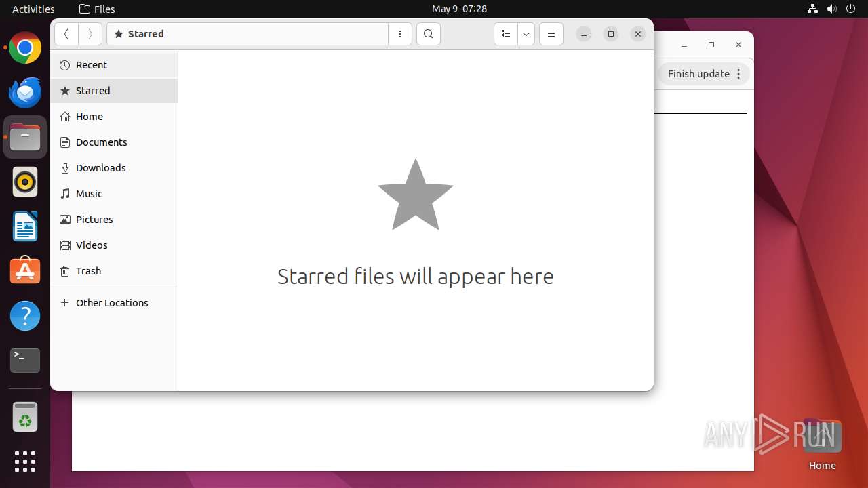The image size is (868, 488).
Task: Launch Terminal from the dock
Action: 25,361
